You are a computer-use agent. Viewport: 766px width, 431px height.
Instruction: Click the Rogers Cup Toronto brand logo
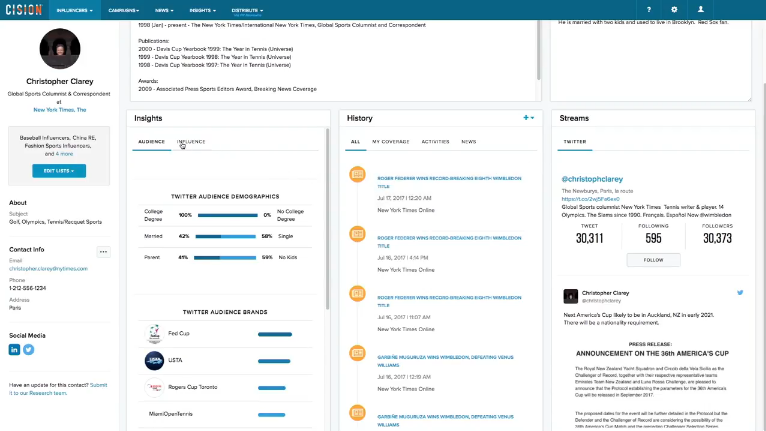tap(154, 388)
